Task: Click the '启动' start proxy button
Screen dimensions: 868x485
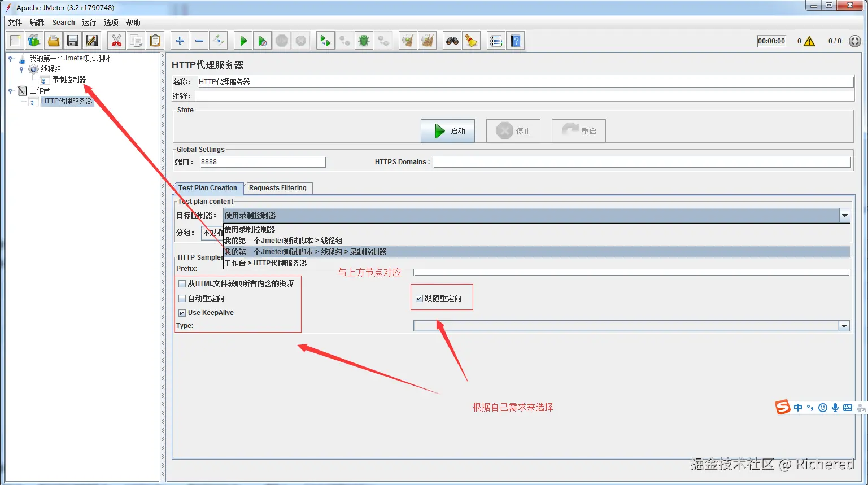Action: click(x=448, y=131)
